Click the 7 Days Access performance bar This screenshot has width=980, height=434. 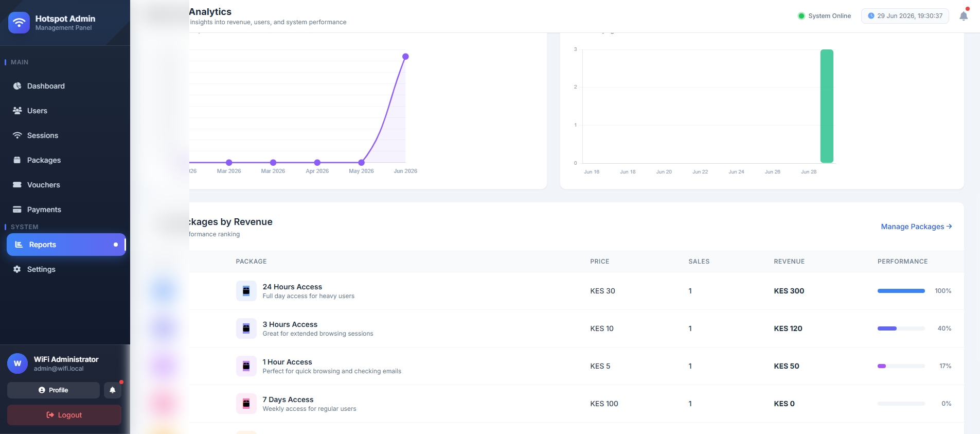(901, 404)
